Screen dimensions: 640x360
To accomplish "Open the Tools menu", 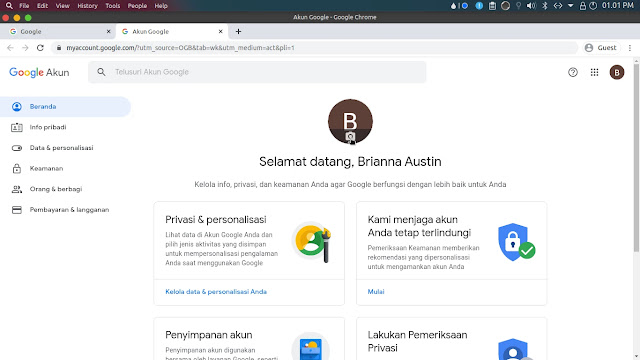I will [x=113, y=6].
